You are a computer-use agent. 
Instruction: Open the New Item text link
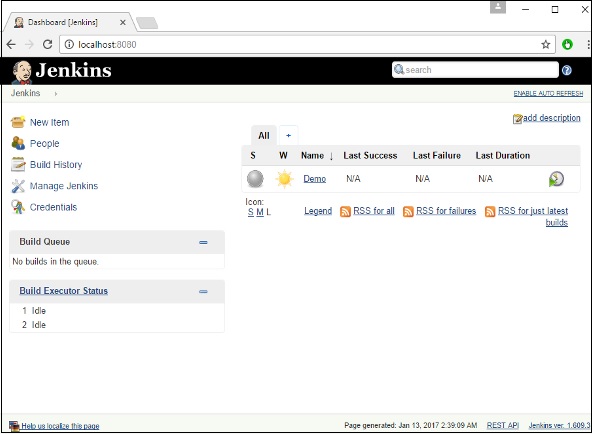[49, 122]
